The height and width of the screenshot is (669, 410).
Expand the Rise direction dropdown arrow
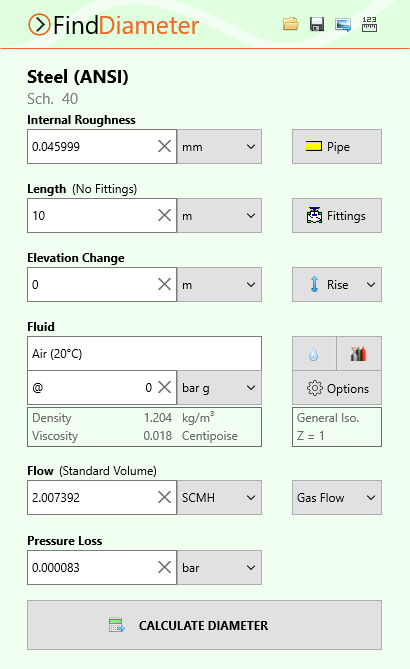pyautogui.click(x=371, y=285)
